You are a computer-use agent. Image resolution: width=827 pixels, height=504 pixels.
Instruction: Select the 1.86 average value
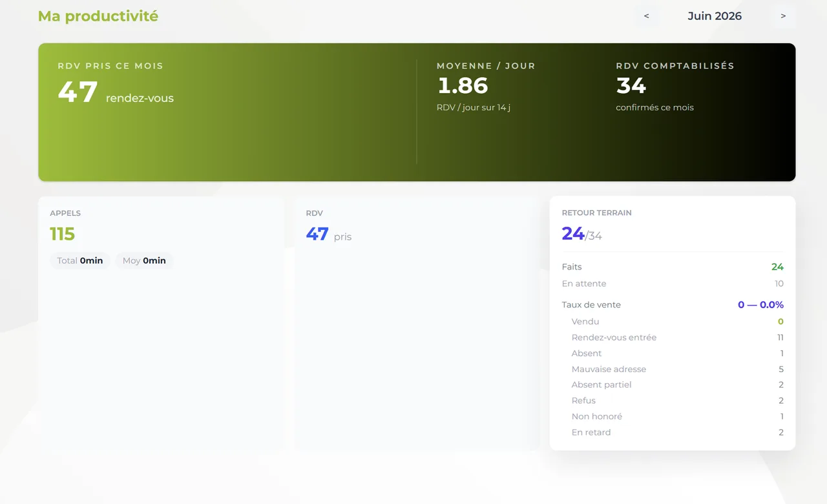click(x=463, y=85)
